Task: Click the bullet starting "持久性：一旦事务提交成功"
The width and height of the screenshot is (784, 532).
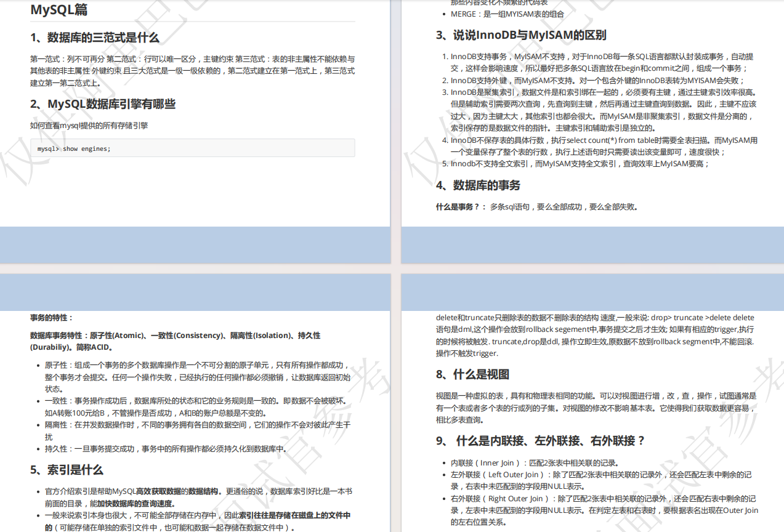Action: coord(166,449)
